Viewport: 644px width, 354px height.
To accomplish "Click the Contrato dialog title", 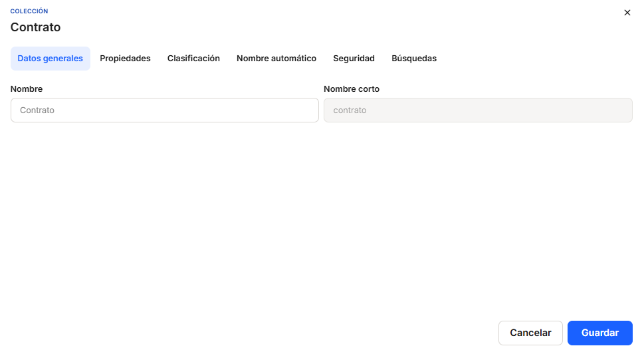I will tap(35, 27).
